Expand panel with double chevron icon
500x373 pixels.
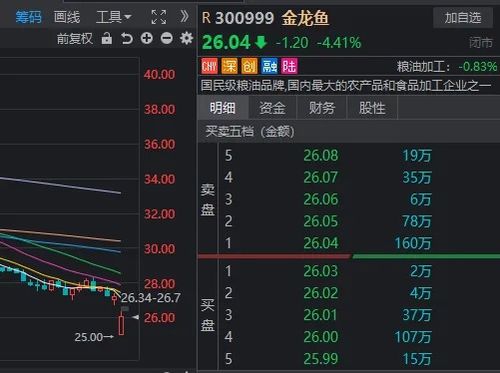(x=184, y=16)
